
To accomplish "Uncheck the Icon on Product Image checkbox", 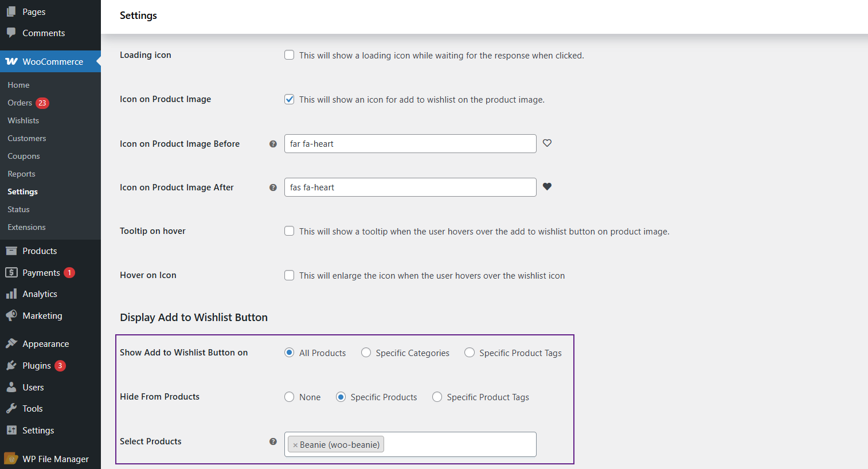I will (x=290, y=99).
